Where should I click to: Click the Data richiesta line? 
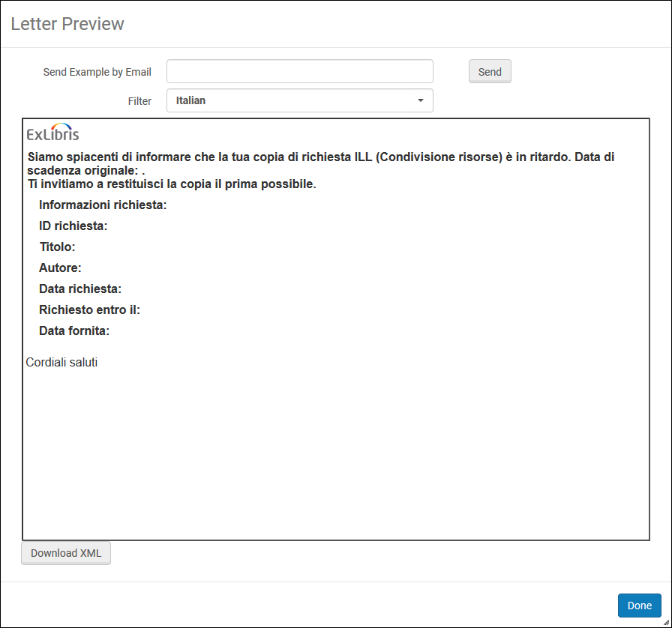click(x=80, y=289)
